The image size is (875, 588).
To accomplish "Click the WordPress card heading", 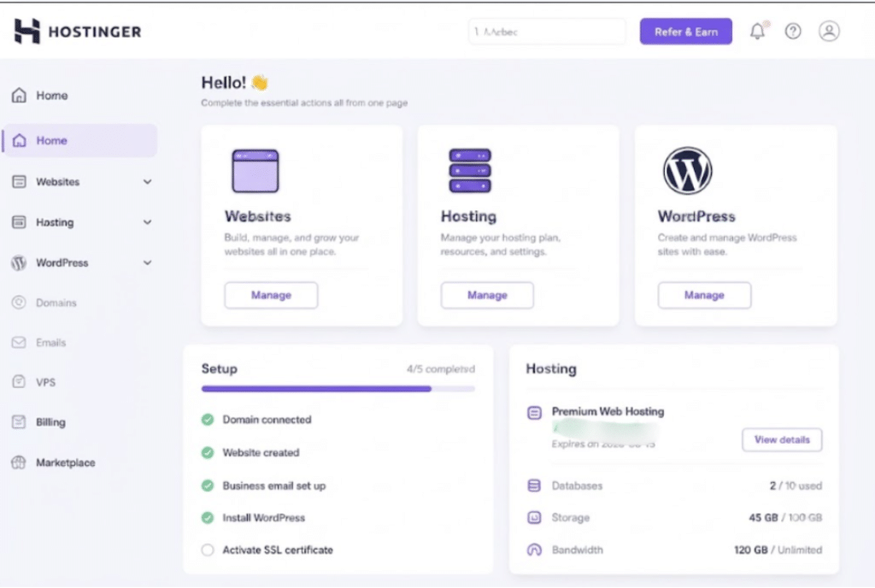I will click(x=696, y=216).
